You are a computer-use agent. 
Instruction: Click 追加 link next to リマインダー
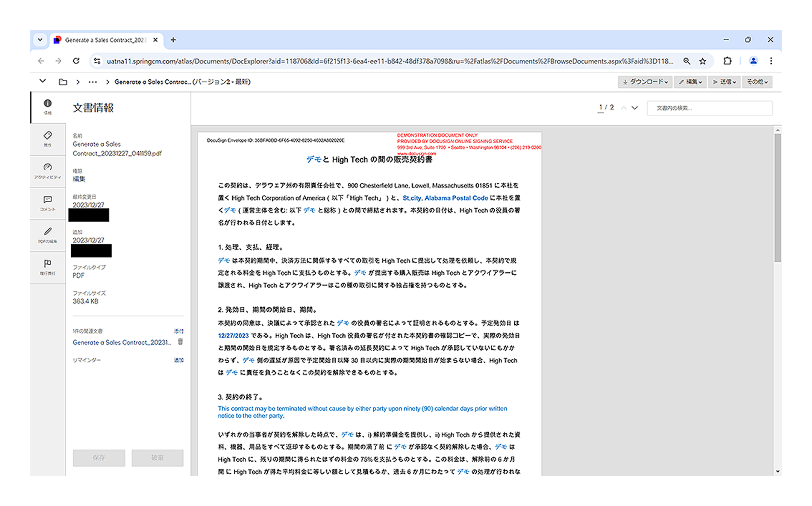tap(179, 360)
